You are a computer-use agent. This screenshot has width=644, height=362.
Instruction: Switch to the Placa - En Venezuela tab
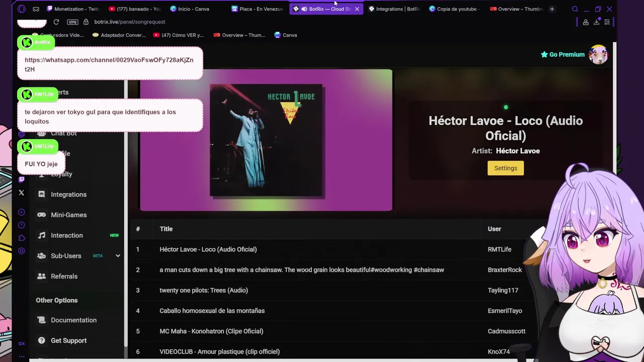coord(258,9)
